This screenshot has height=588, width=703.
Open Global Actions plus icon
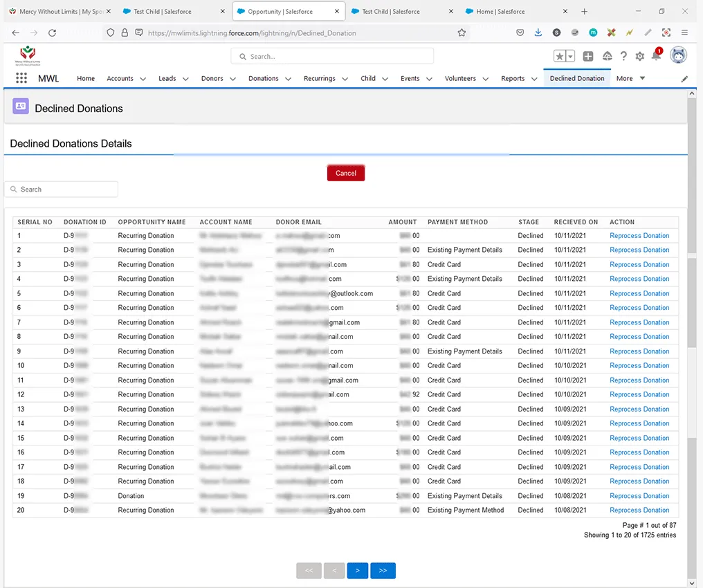587,56
